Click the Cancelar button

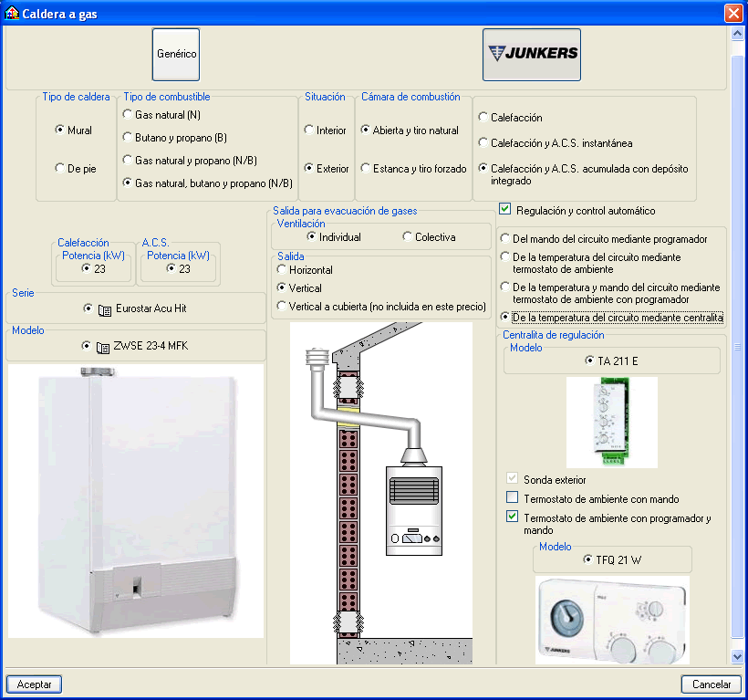[x=712, y=684]
